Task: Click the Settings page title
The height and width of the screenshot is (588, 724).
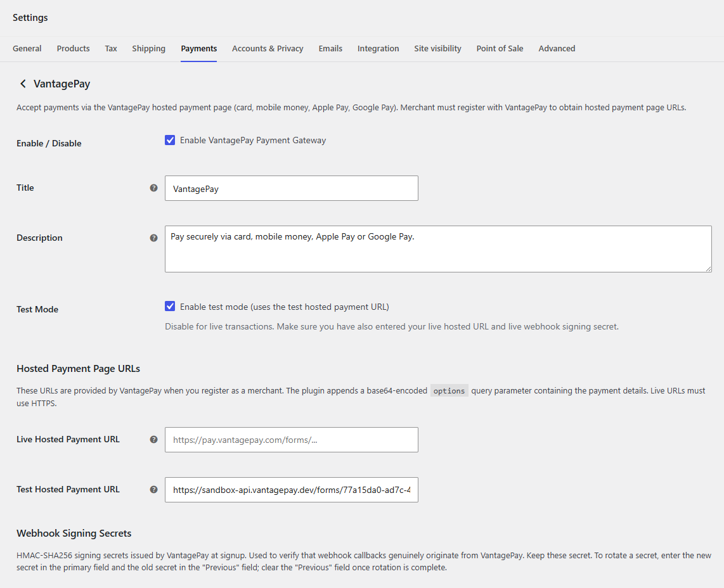Action: click(x=30, y=18)
